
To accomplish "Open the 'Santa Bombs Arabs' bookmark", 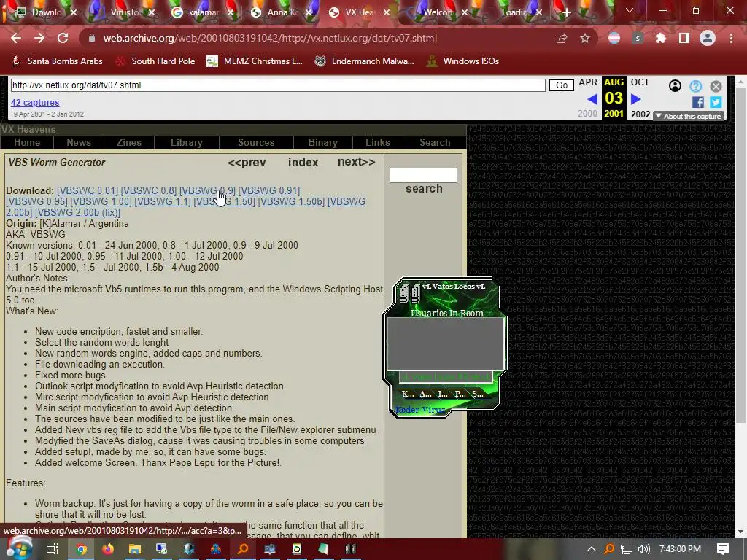I will 57,61.
